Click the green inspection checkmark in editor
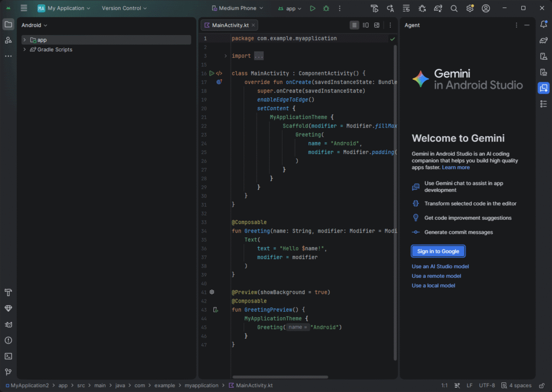552x392 pixels. (392, 39)
